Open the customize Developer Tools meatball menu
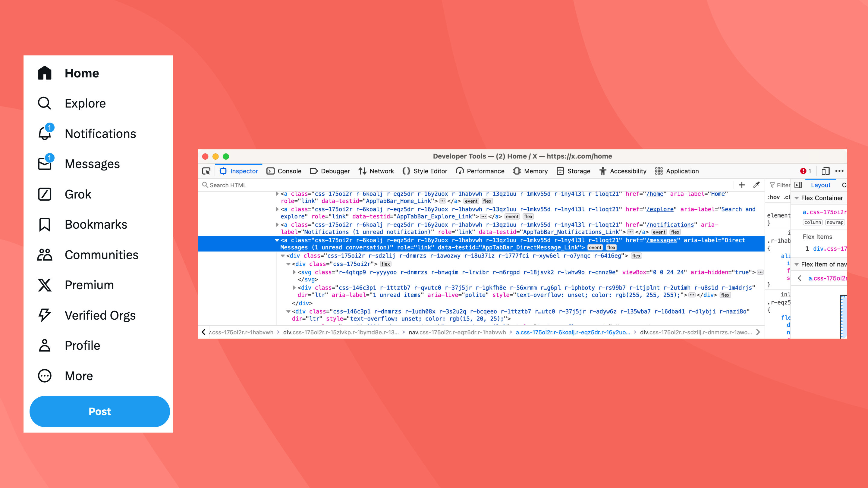This screenshot has height=488, width=868. (x=840, y=171)
